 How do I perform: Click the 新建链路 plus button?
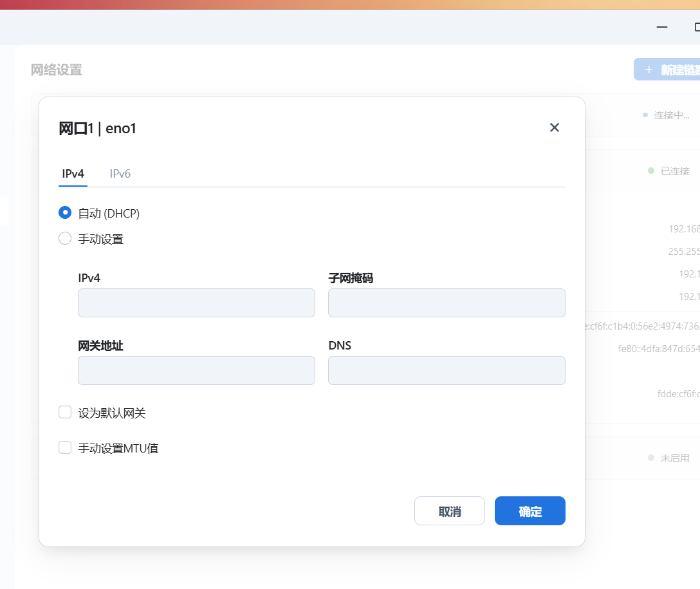click(x=667, y=70)
